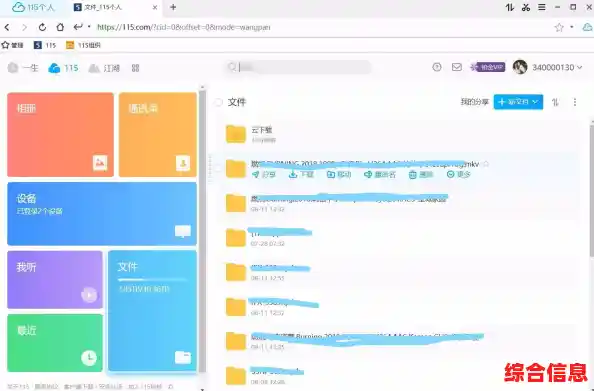Expand the account menu 340000130
The image size is (594, 391).
557,67
